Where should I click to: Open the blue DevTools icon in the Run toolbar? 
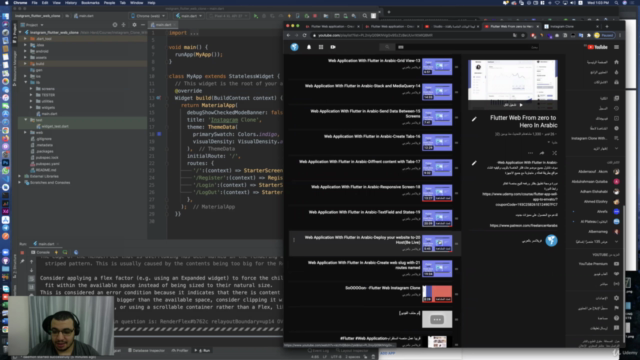click(x=76, y=252)
